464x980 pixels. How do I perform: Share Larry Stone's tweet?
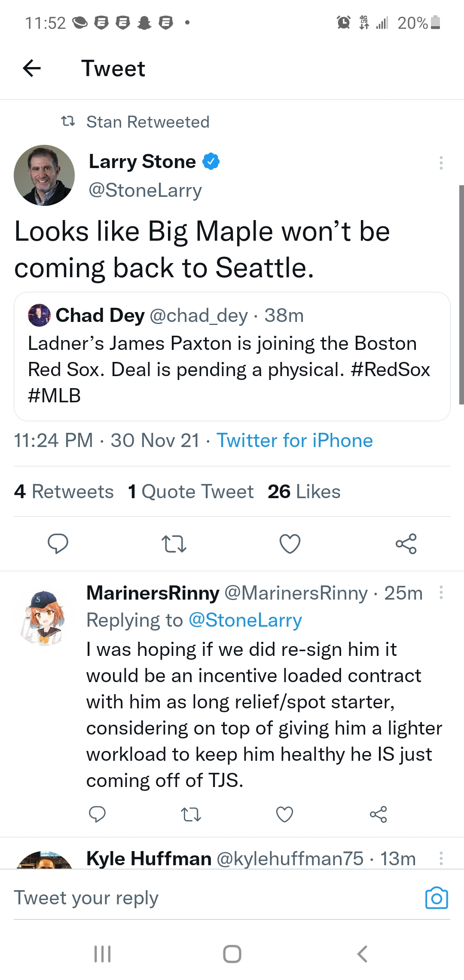click(406, 544)
